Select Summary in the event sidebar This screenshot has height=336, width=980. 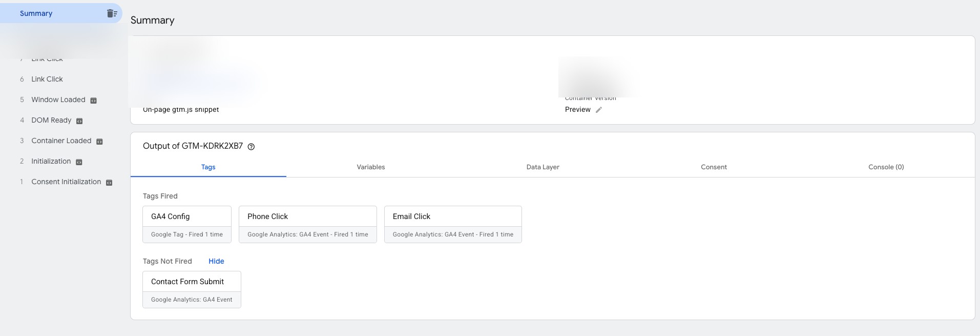pyautogui.click(x=61, y=13)
